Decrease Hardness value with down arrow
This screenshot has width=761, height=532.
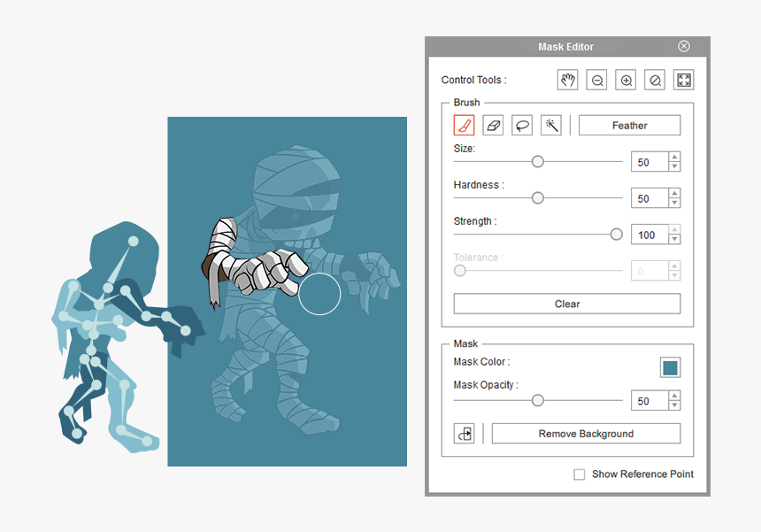point(675,203)
